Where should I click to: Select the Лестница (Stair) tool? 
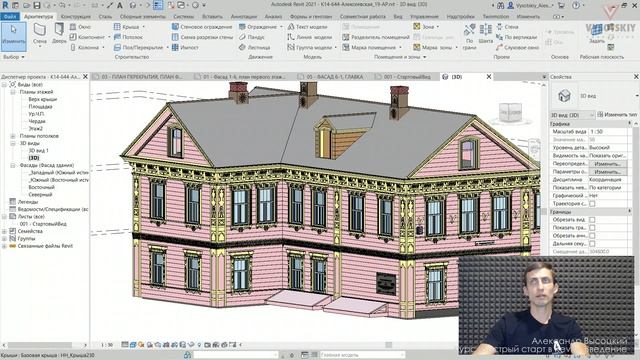(x=255, y=47)
